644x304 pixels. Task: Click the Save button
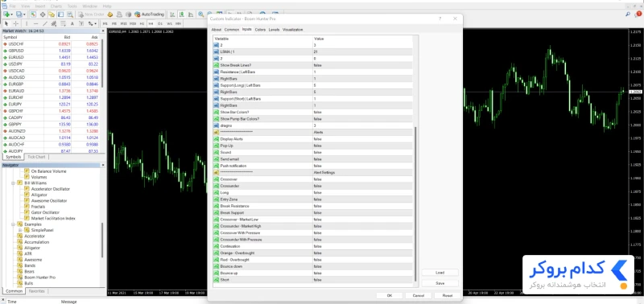(440, 283)
